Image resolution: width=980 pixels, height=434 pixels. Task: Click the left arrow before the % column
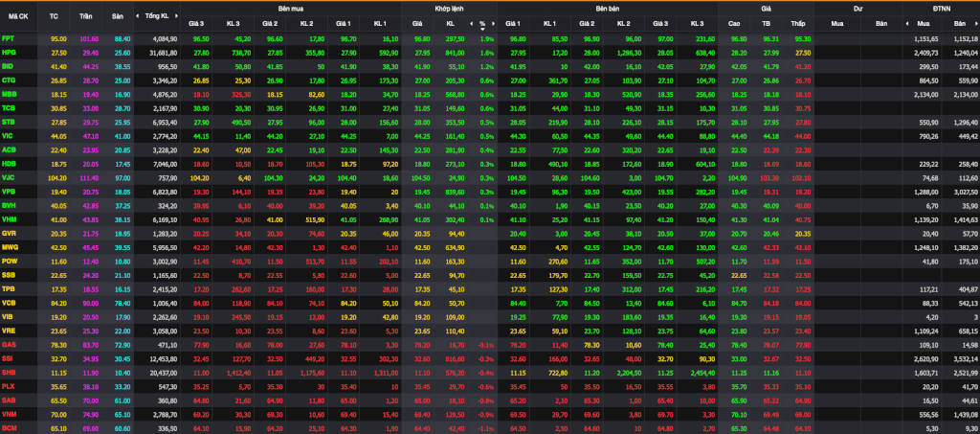click(x=471, y=24)
